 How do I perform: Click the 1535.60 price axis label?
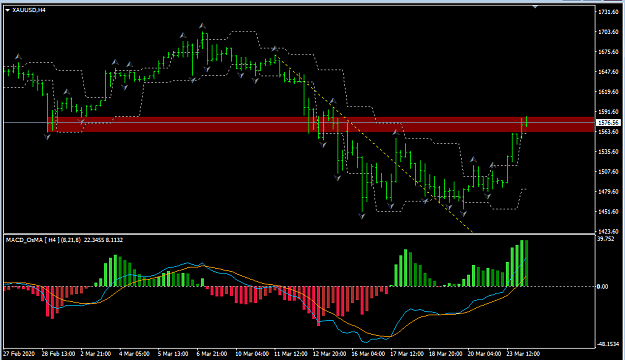tap(608, 151)
